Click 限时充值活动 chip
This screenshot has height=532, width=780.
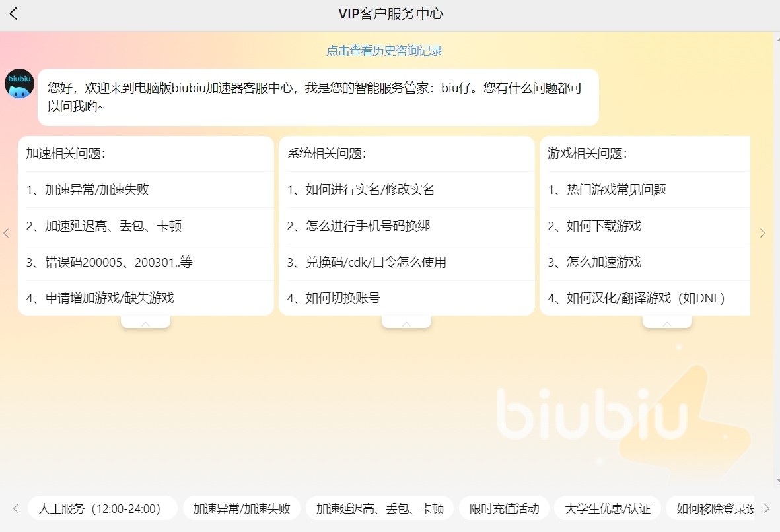[504, 508]
